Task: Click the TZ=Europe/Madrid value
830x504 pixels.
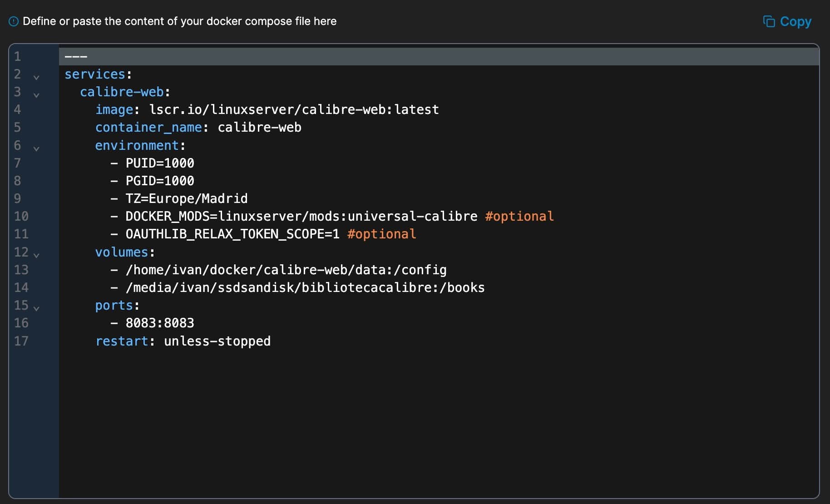Action: point(186,199)
